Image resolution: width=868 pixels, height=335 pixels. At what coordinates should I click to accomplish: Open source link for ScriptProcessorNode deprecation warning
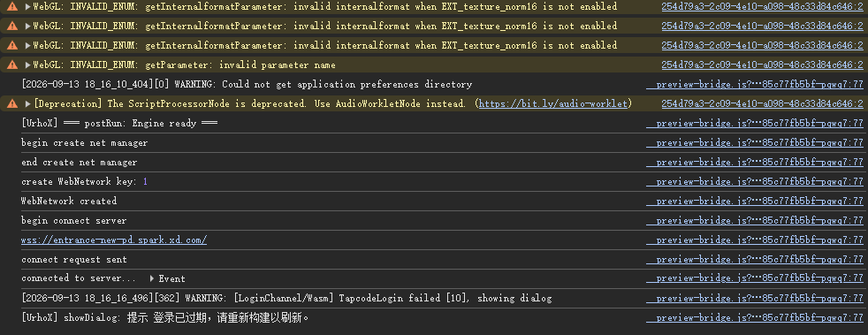(x=762, y=103)
